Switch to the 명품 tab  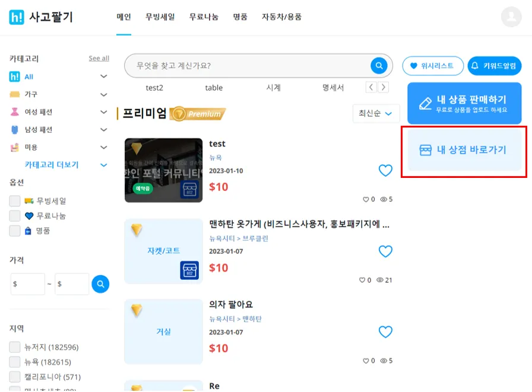click(x=240, y=17)
